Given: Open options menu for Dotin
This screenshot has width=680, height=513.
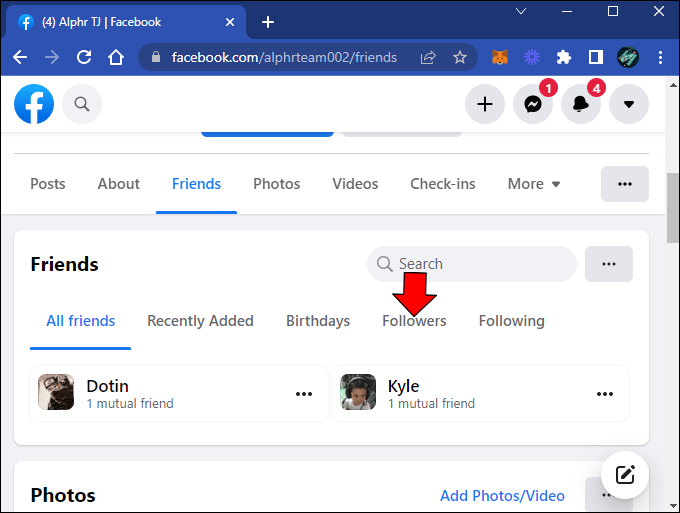Looking at the screenshot, I should click(304, 394).
